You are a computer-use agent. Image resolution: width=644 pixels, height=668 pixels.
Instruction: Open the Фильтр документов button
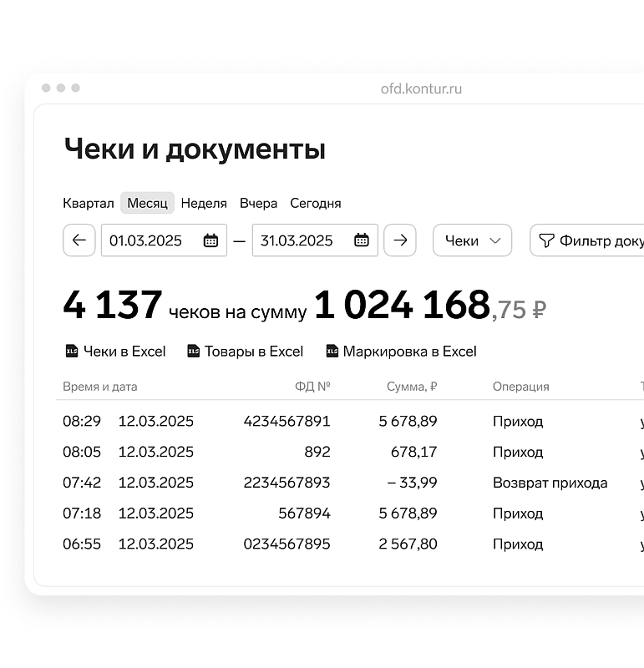pos(587,240)
